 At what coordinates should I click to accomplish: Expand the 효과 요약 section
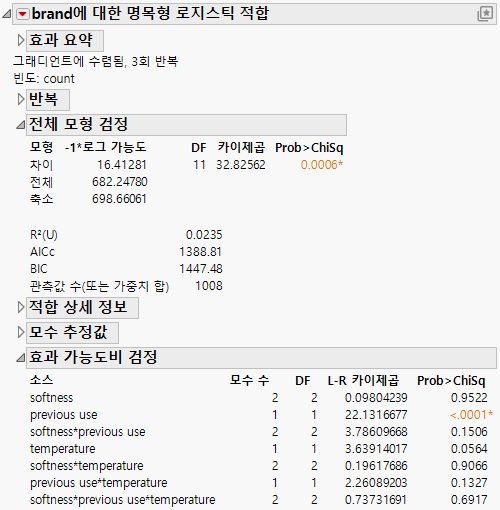click(x=21, y=40)
